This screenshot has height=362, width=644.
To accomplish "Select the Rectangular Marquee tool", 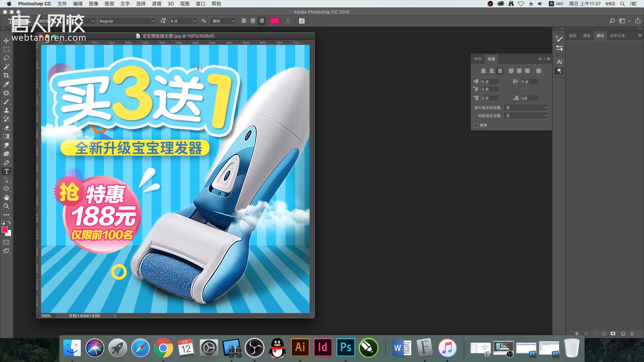I will 6,49.
